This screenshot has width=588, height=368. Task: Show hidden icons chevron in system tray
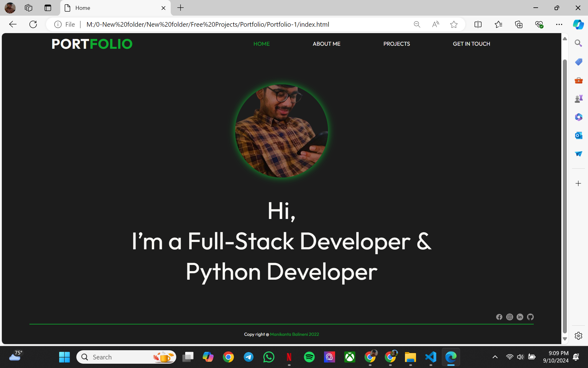click(495, 357)
